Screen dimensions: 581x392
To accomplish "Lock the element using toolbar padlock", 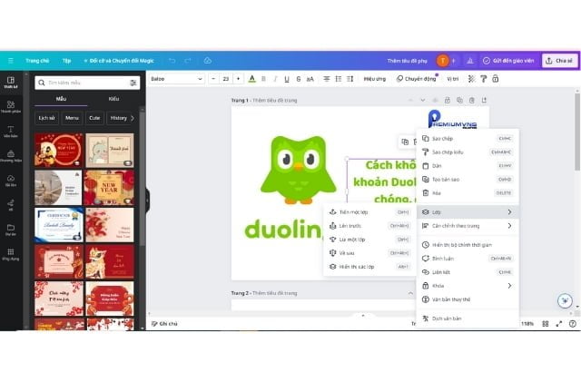I will coord(496,79).
